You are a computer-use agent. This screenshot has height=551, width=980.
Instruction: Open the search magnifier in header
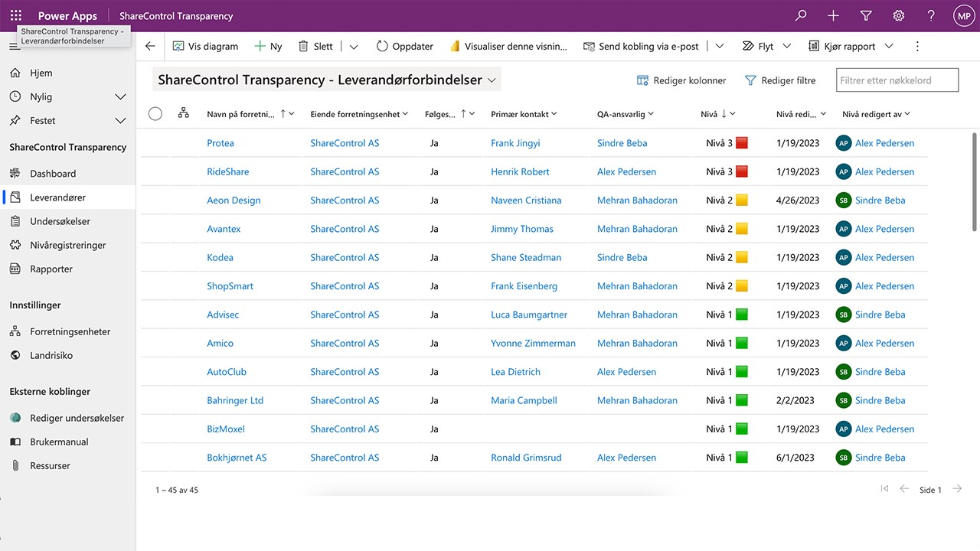point(801,15)
